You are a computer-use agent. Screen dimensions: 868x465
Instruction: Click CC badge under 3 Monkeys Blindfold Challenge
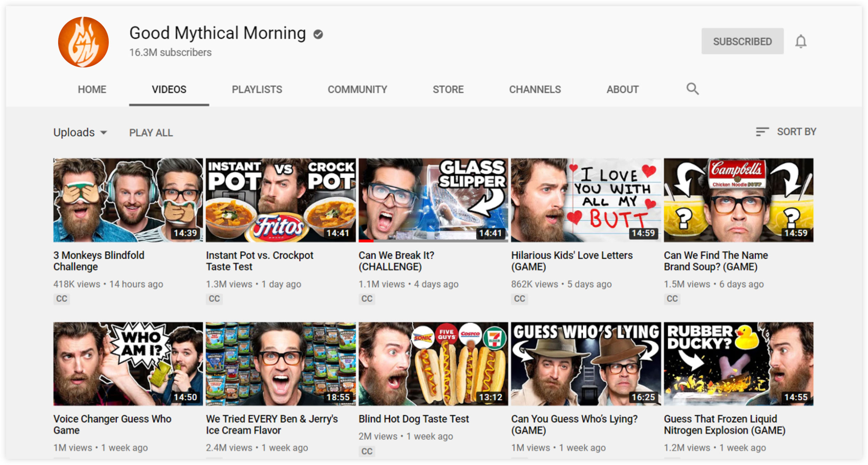pyautogui.click(x=62, y=299)
